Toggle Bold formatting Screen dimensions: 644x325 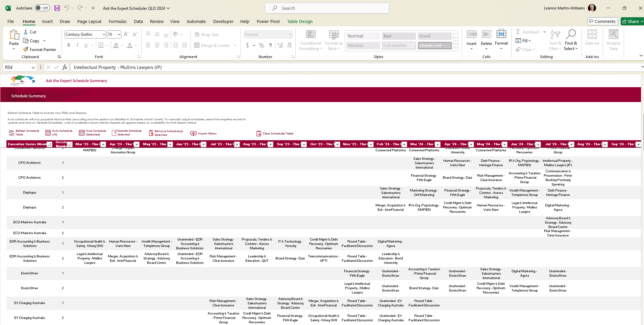click(x=69, y=45)
